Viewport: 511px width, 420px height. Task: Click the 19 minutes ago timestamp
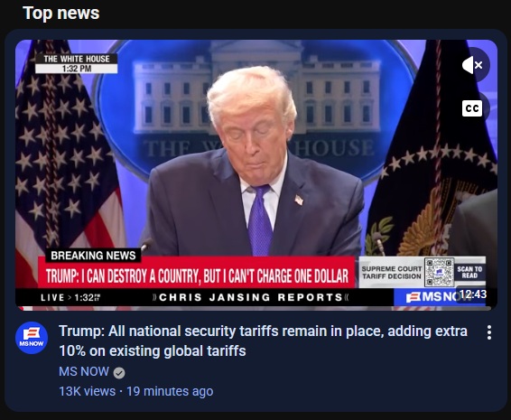click(170, 391)
